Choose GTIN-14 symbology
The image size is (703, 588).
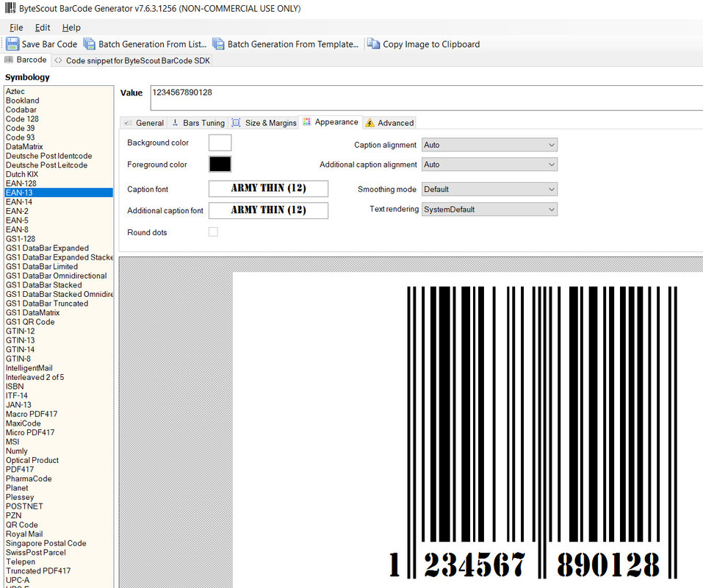20,349
